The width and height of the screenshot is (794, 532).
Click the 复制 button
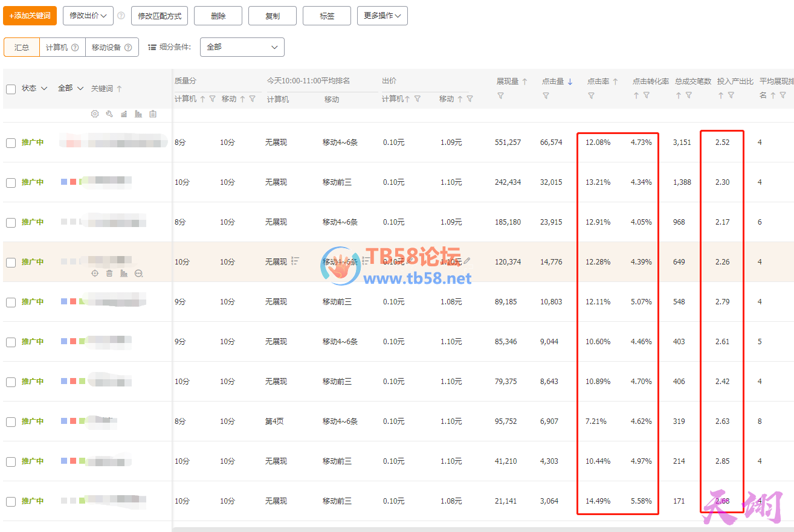click(x=273, y=16)
